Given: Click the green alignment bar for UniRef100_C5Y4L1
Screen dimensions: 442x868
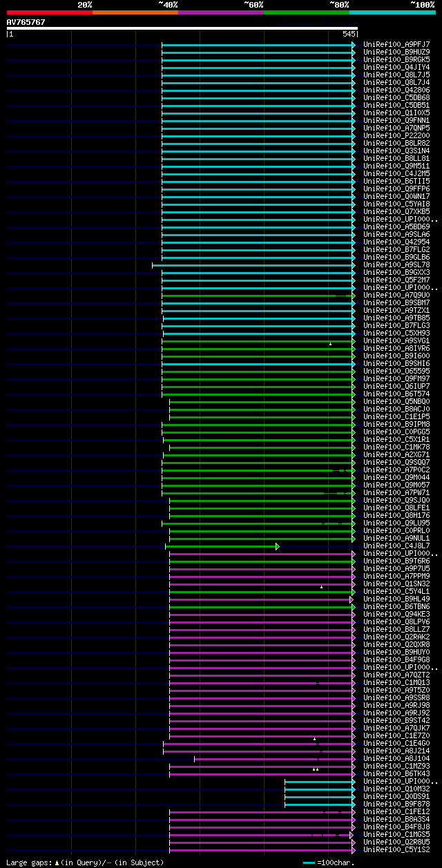Looking at the screenshot, I should tap(260, 591).
